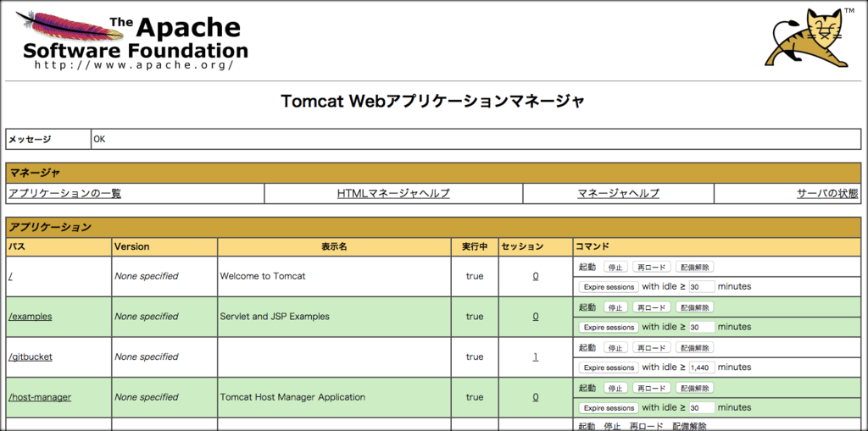Open the root path / link
868x431 pixels.
coord(10,276)
